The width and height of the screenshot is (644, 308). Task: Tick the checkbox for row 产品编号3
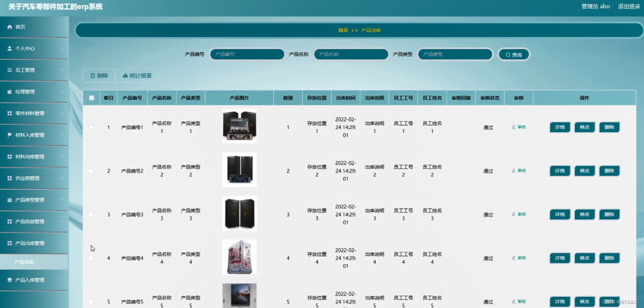pos(91,215)
